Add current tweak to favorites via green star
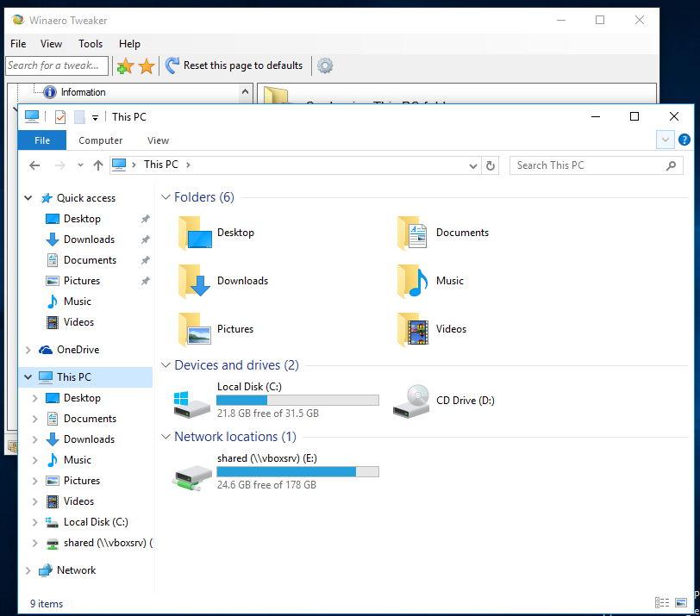Viewport: 700px width, 616px height. pos(124,65)
